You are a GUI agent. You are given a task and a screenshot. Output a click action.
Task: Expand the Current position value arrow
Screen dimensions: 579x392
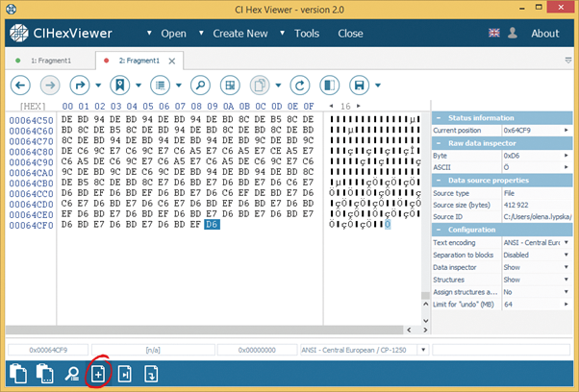coord(566,130)
